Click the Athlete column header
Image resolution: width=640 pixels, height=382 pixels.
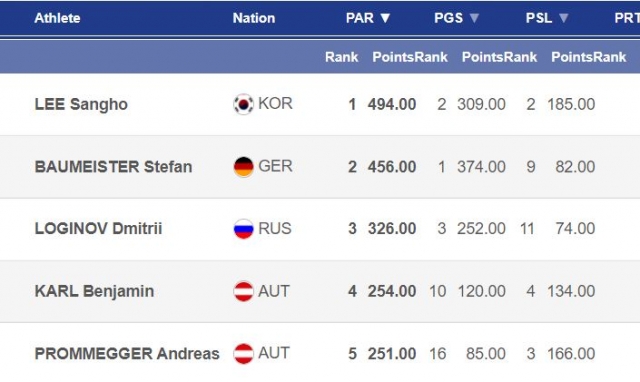pos(57,18)
